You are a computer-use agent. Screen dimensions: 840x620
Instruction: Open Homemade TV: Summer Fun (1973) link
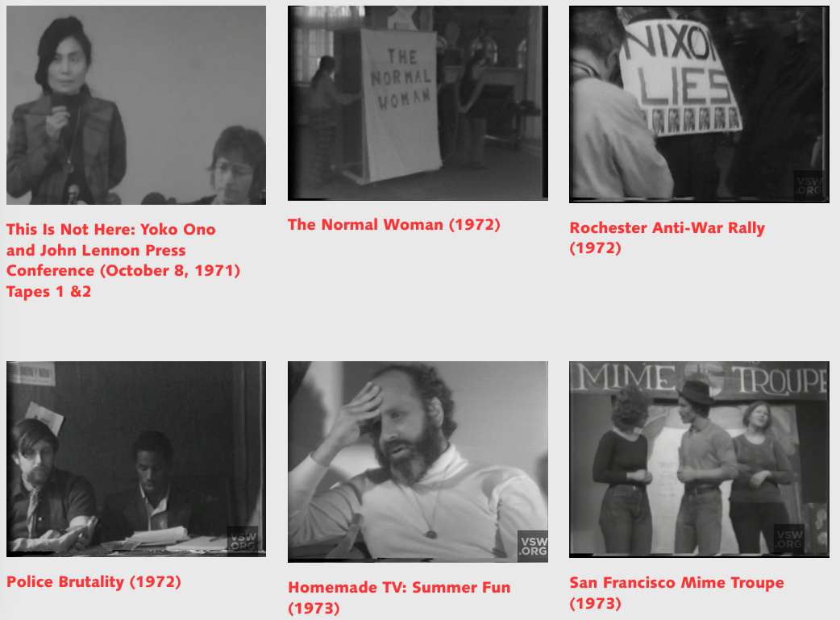(x=399, y=597)
